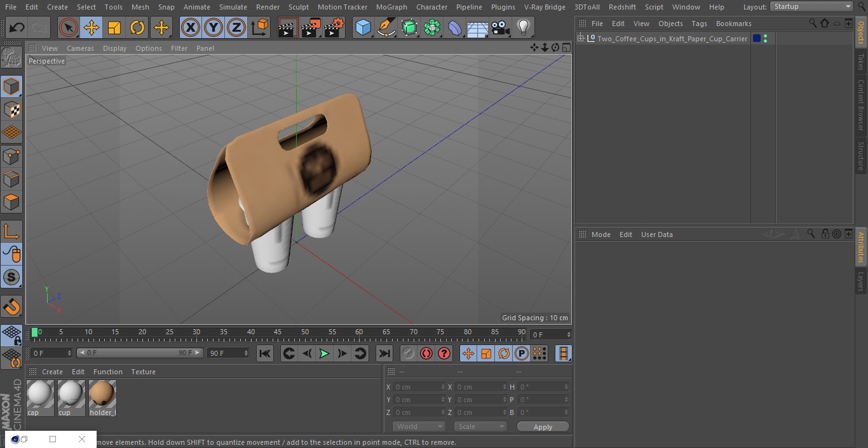
Task: Open the Sculpt menu
Action: point(299,7)
